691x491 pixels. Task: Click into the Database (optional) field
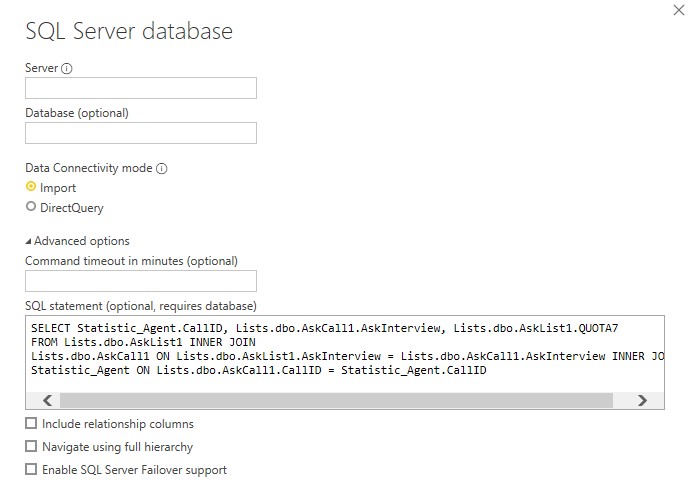[x=141, y=133]
